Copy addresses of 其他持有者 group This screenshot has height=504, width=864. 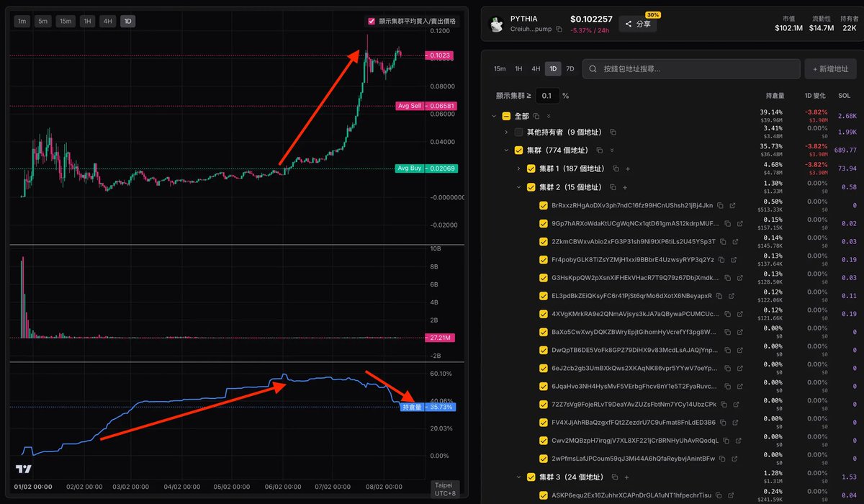pos(613,132)
